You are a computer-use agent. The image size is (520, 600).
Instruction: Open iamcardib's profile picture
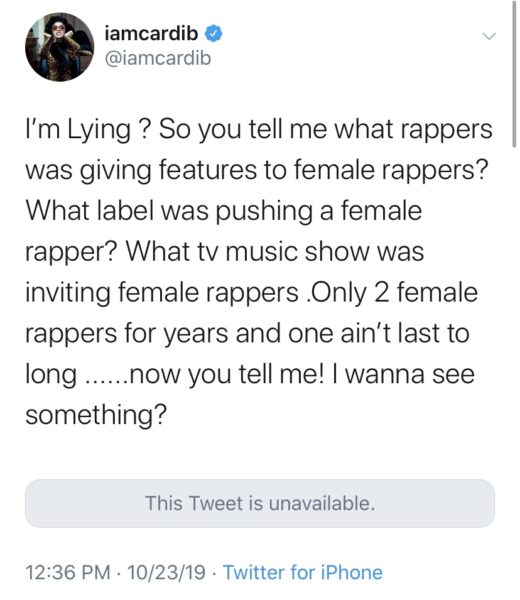[x=60, y=47]
